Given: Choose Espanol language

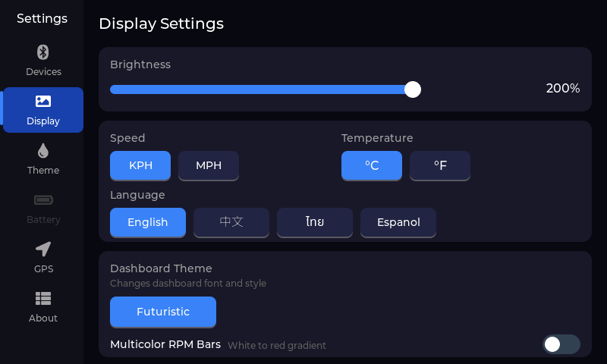Looking at the screenshot, I should click(x=398, y=222).
